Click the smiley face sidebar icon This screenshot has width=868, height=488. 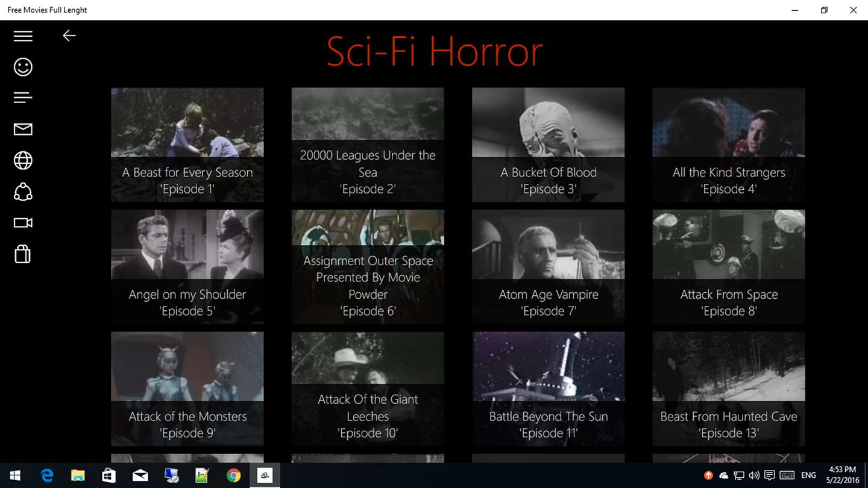[23, 67]
